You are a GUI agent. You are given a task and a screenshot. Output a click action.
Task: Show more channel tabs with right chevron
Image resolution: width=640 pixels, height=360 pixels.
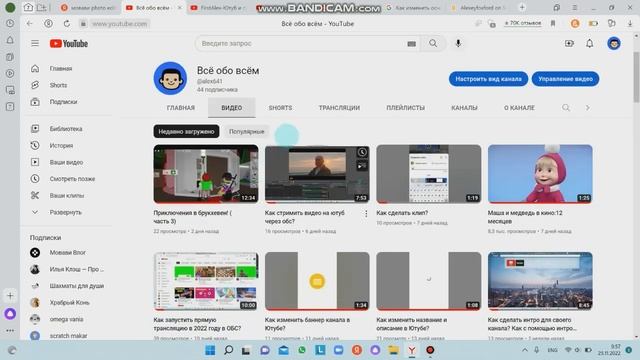pyautogui.click(x=588, y=108)
